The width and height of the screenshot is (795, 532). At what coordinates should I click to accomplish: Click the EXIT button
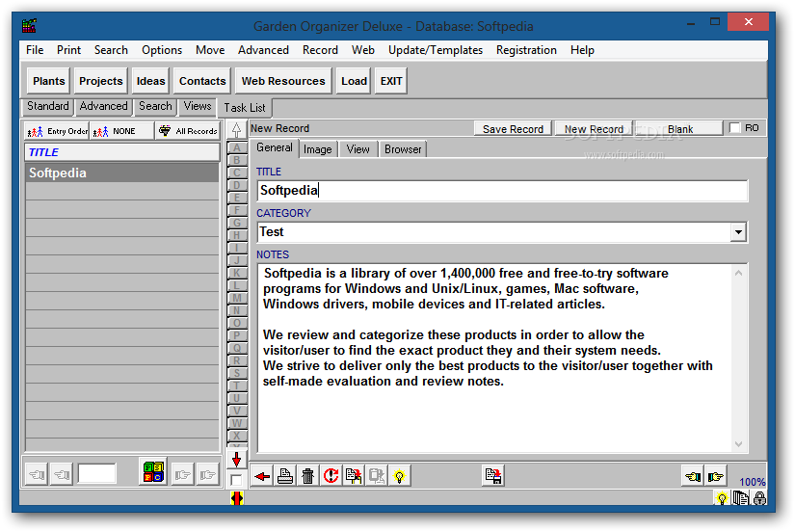tap(391, 81)
